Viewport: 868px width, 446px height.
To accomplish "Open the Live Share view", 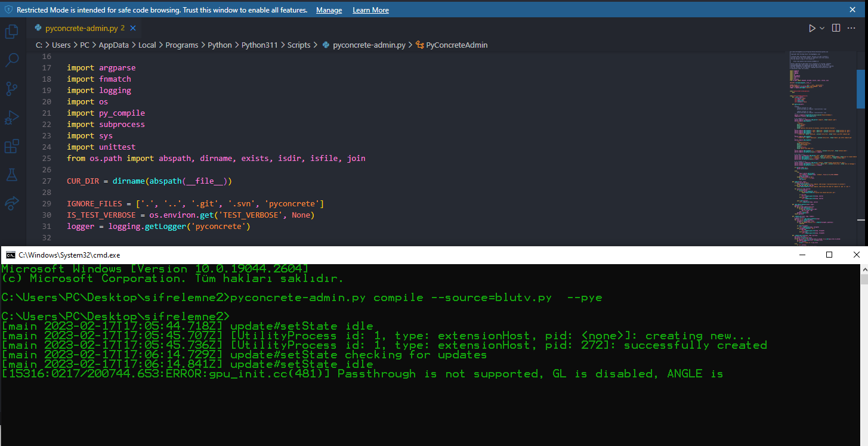I will click(11, 203).
